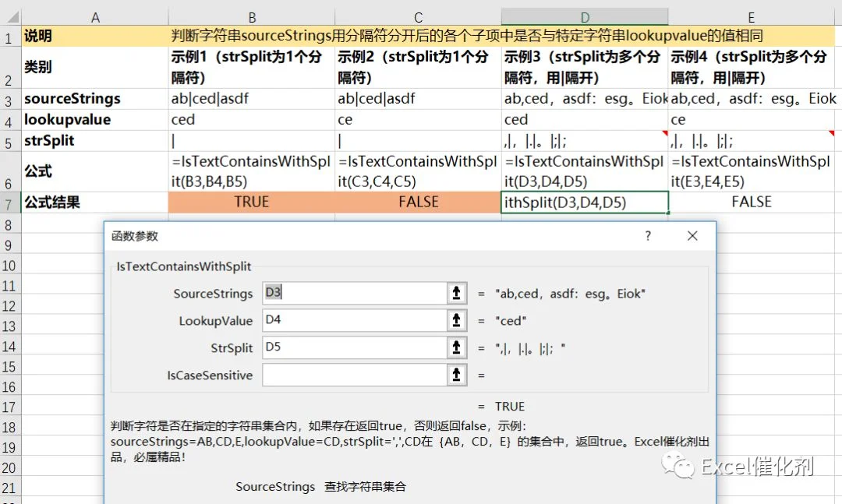Screen dimensions: 842x504
Task: Select row 3 header
Action: point(10,99)
